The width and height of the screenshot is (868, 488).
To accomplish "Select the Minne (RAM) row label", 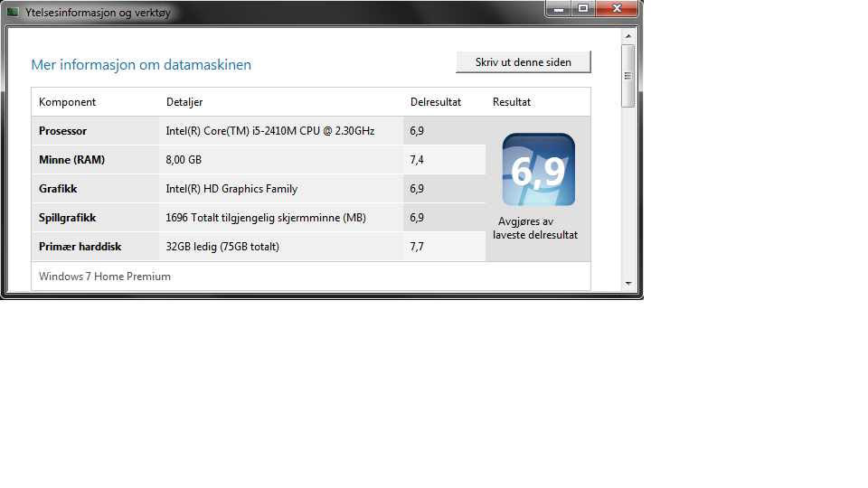I will [72, 160].
